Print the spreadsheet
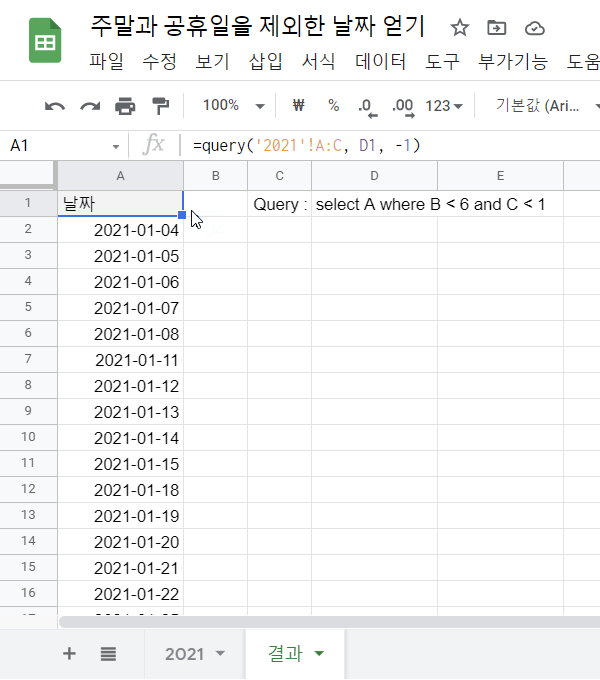This screenshot has width=600, height=680. 125,106
